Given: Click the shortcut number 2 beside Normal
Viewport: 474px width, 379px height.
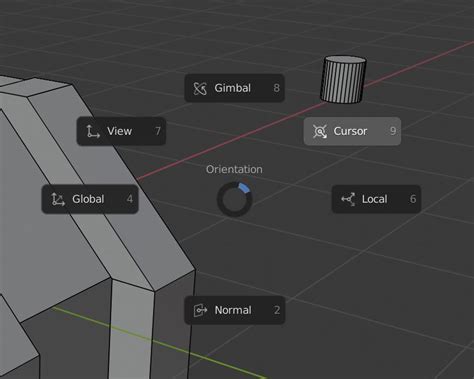Looking at the screenshot, I should click(x=277, y=310).
